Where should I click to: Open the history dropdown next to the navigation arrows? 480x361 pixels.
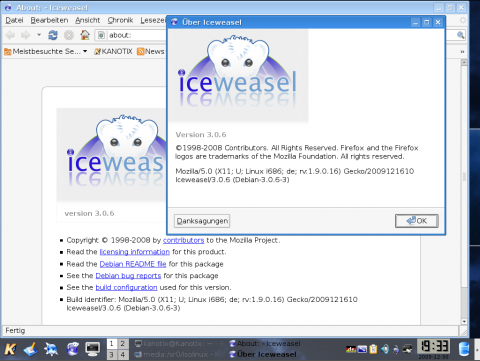[39, 35]
